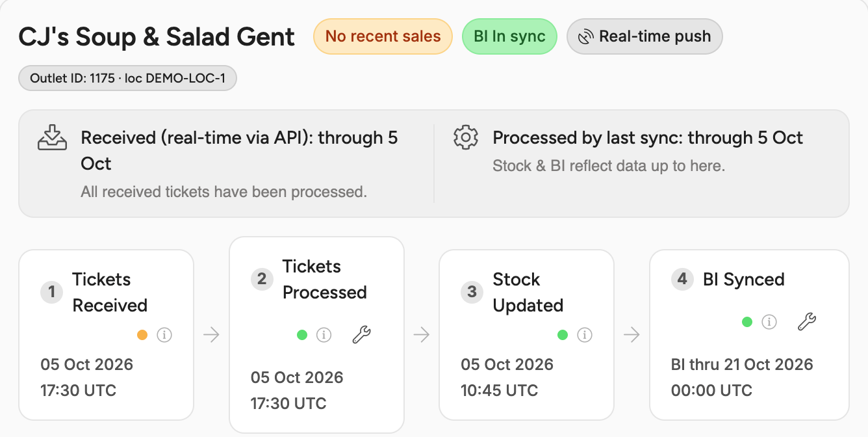Click the Real-time push badge label

[x=655, y=36]
